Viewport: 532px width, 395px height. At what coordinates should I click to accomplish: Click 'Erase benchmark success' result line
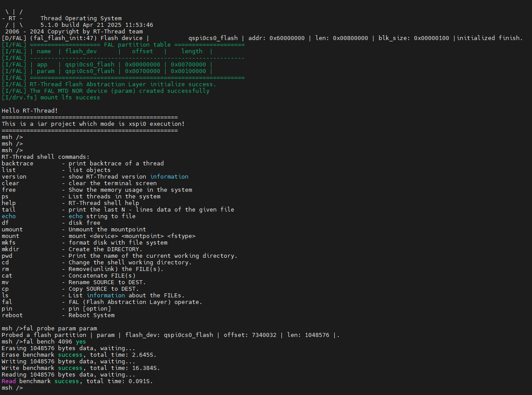point(79,355)
